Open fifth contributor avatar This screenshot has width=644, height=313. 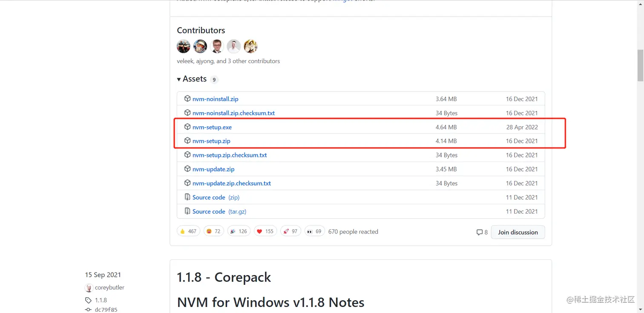coord(250,46)
